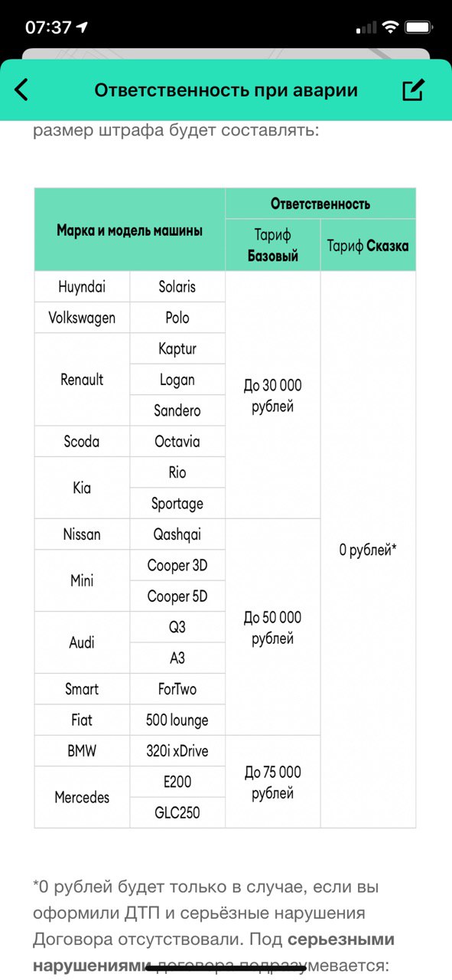Select the Тариф Базовый column header

(x=273, y=245)
